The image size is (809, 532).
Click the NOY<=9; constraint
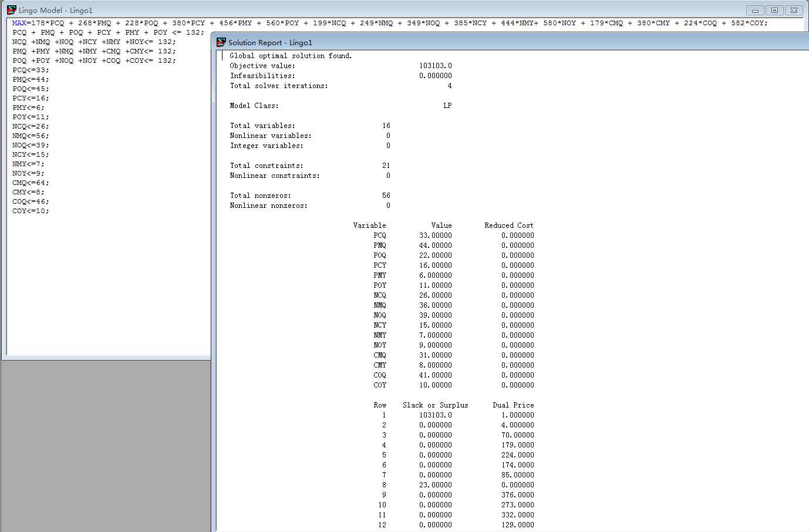click(x=28, y=173)
